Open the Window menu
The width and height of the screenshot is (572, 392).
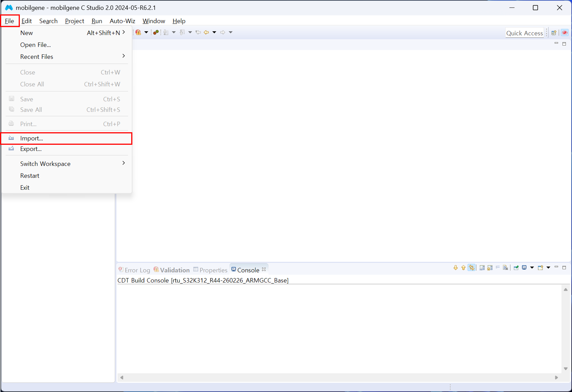coord(154,21)
